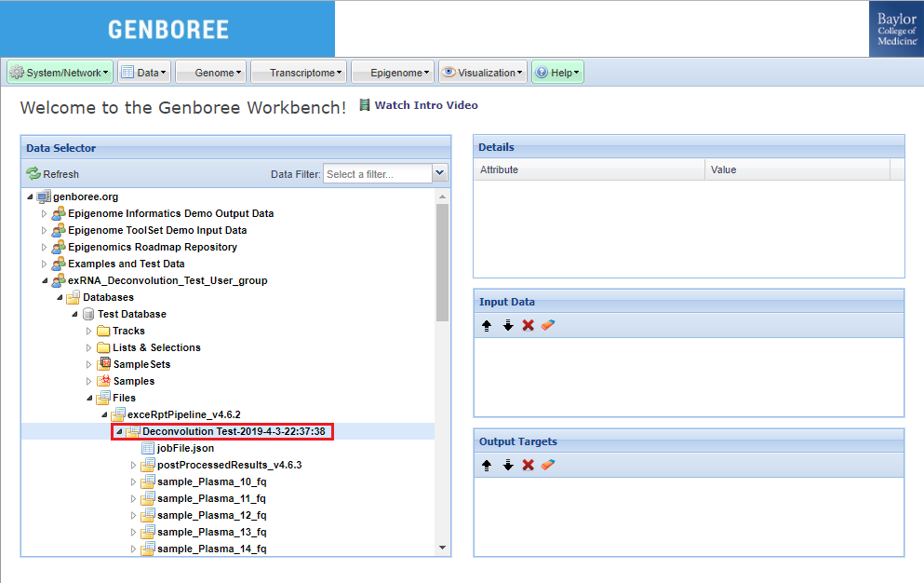Click the Data Selector vertical scrollbar
Image resolution: width=924 pixels, height=583 pixels.
click(x=442, y=261)
